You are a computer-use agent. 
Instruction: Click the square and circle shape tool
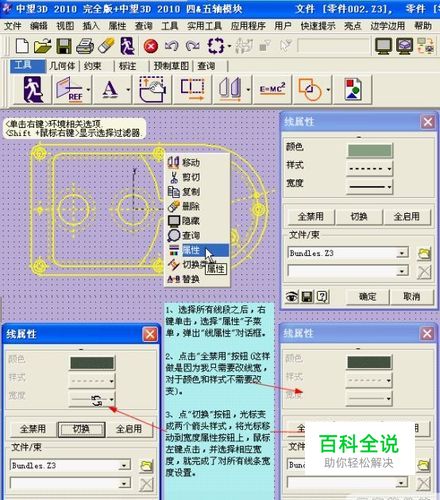pos(310,89)
